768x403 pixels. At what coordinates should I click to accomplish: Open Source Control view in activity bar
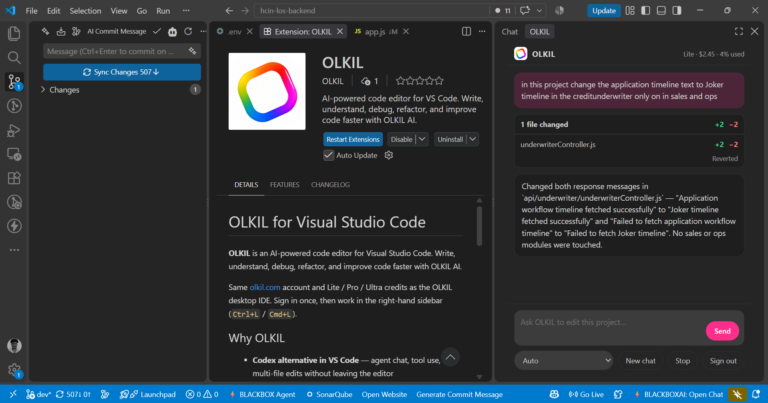14,82
